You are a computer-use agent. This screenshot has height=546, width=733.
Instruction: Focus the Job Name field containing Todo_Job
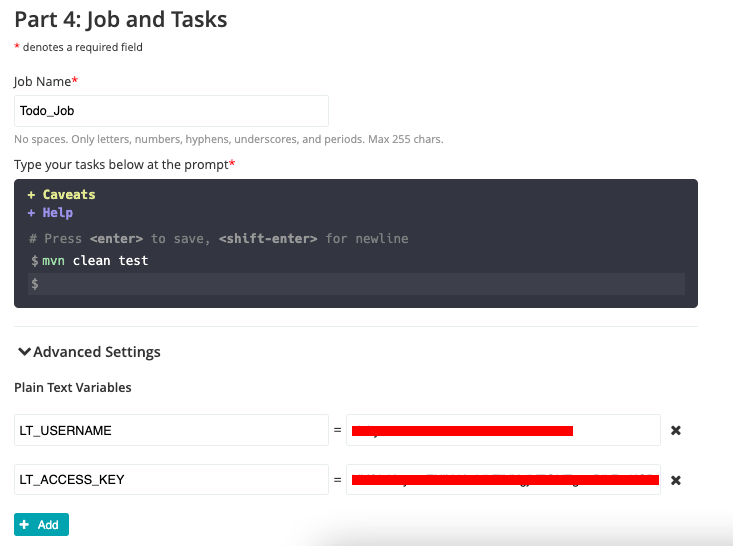pyautogui.click(x=171, y=111)
